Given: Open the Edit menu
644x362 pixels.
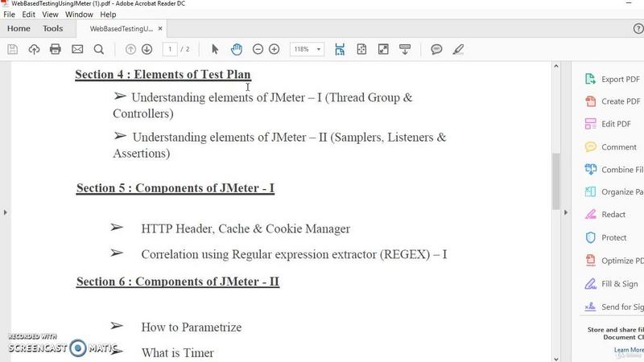Looking at the screenshot, I should click(x=28, y=14).
